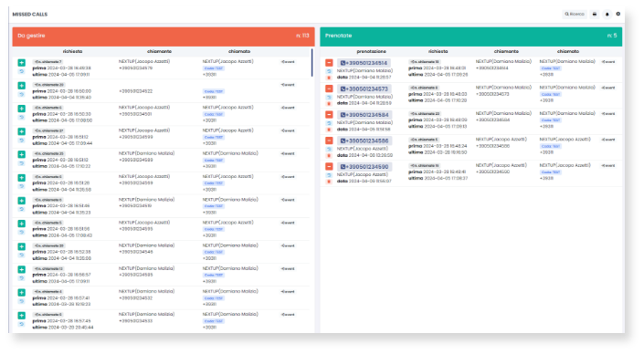Click blue callback arrow for caller +390501234579
This screenshot has width=644, height=354.
pyautogui.click(x=21, y=71)
